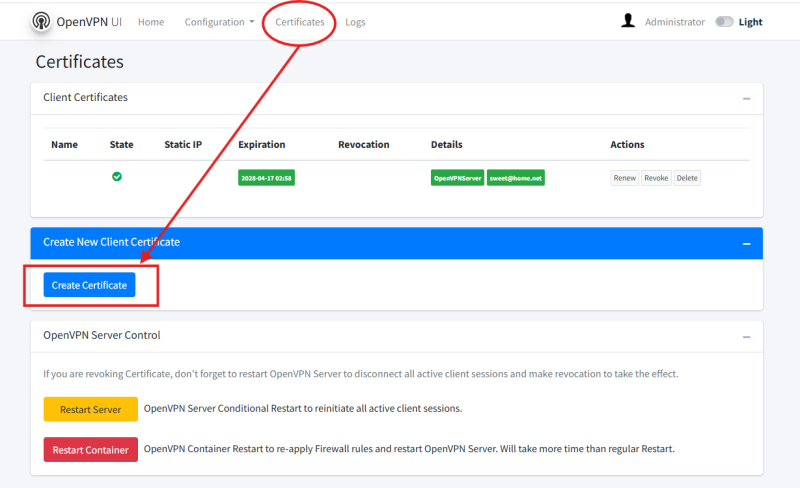
Task: Go to the Home page
Action: click(x=151, y=22)
